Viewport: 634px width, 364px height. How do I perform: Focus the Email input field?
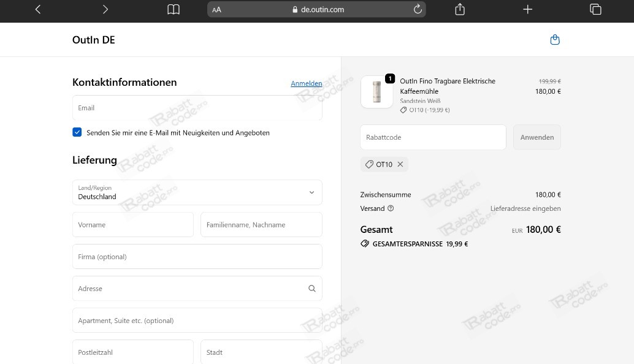[x=197, y=108]
